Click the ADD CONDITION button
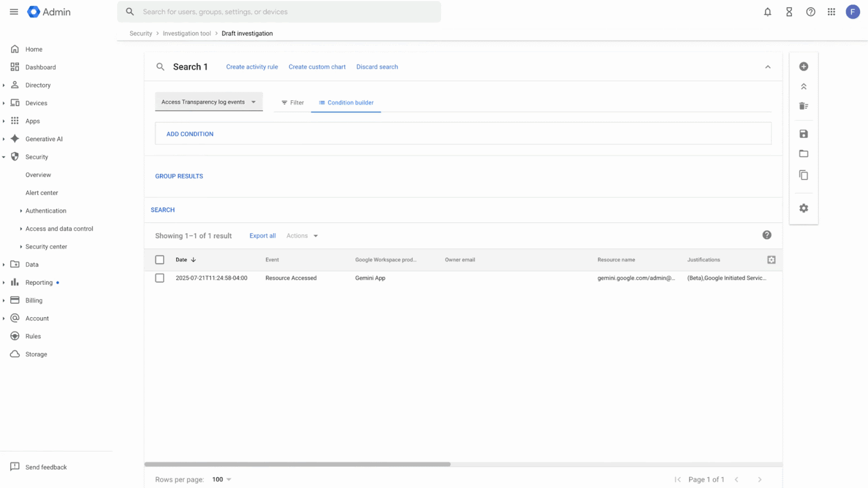Viewport: 868px width, 488px height. pos(190,134)
